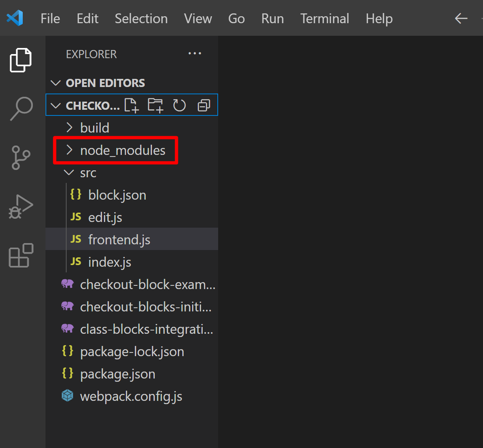This screenshot has width=483, height=448.
Task: Open the Source Control view
Action: coord(21,158)
